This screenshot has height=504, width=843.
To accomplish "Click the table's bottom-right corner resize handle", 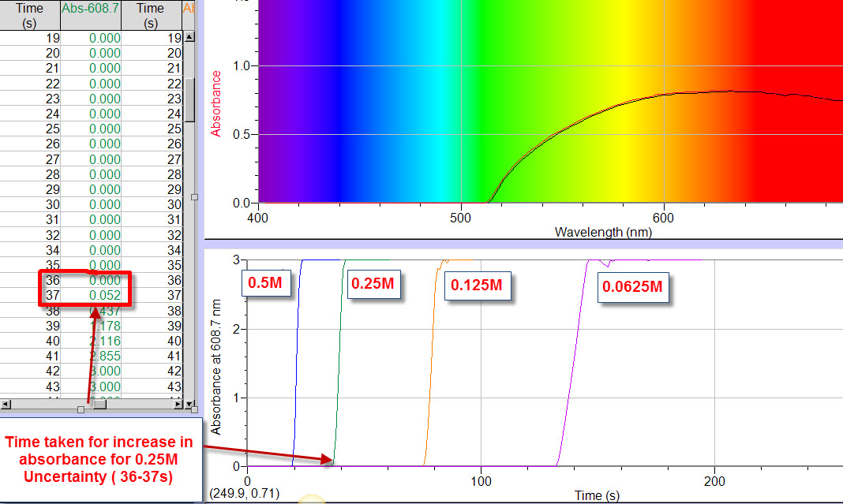I will tap(195, 409).
